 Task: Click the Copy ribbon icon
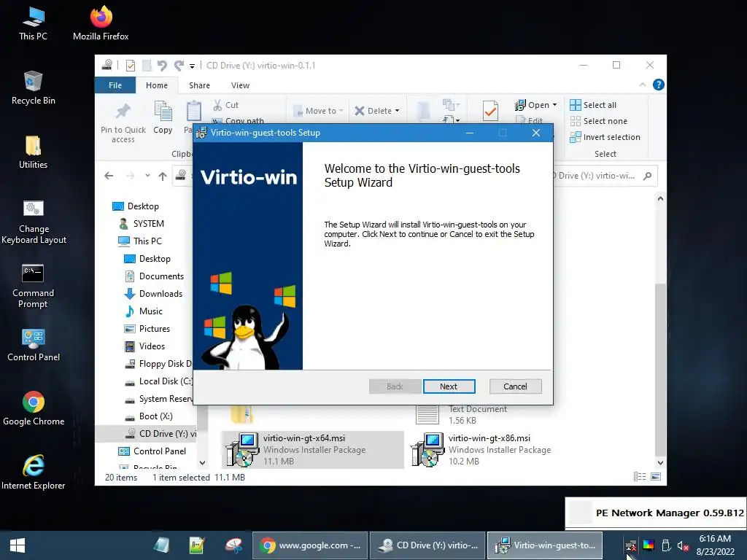(163, 117)
